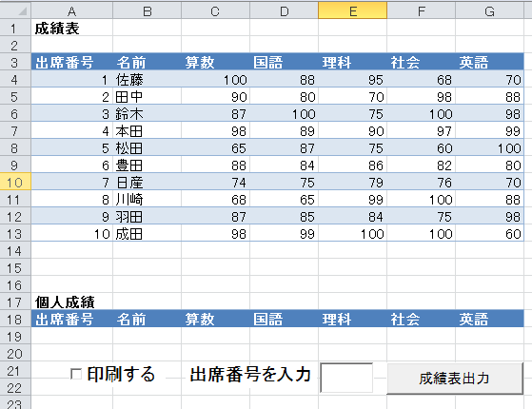532x409 pixels.
Task: Click 佐藤's 算数 score 100
Action: (x=215, y=79)
